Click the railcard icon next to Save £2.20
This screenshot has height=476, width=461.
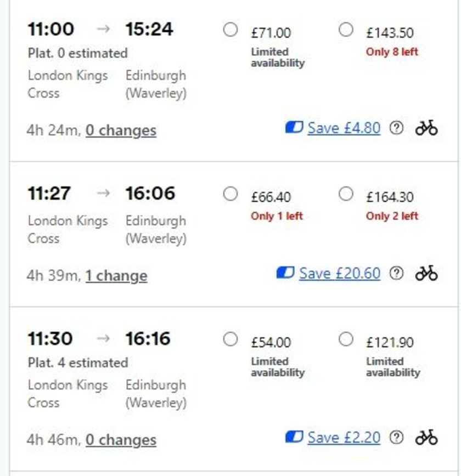294,437
